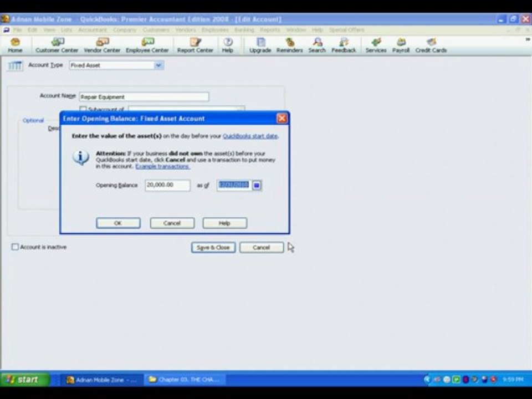Switch to the Chapter 03 folder taskbar item
The width and height of the screenshot is (532, 399).
pos(185,380)
